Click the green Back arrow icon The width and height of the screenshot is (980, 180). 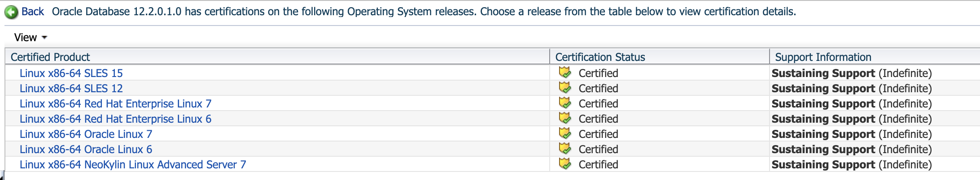(x=11, y=12)
